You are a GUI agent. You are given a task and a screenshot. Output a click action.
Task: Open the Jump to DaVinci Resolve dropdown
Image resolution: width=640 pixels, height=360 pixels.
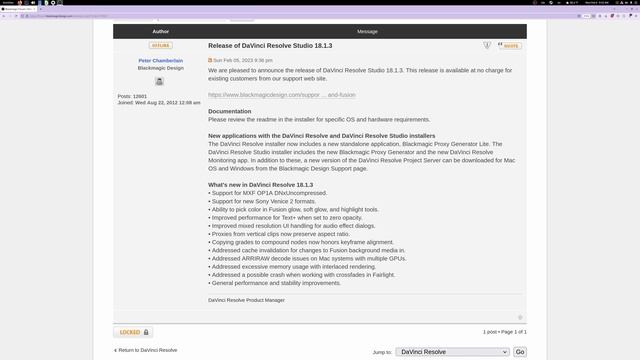tap(452, 352)
